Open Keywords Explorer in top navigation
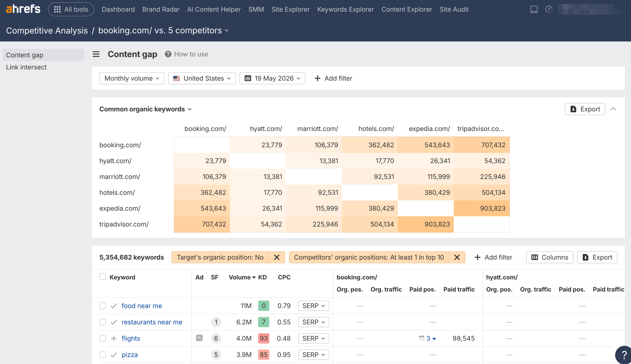Image resolution: width=631 pixels, height=364 pixels. coord(345,9)
